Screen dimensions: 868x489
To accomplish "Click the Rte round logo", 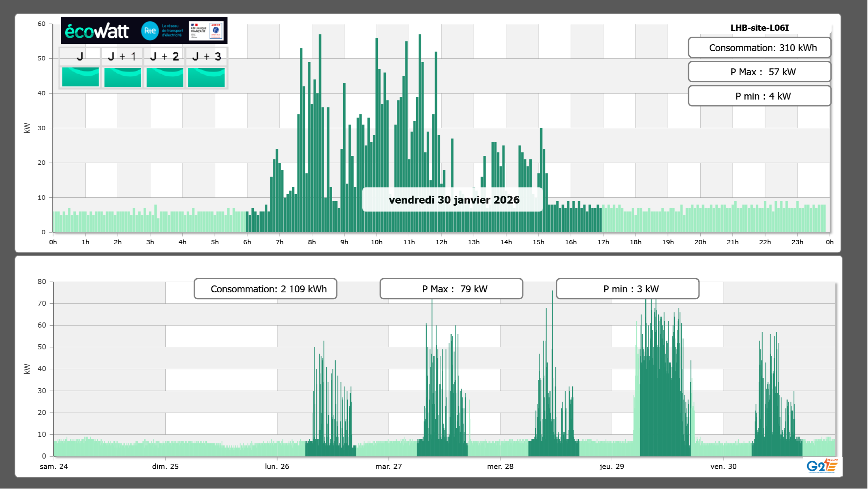I will coord(150,31).
